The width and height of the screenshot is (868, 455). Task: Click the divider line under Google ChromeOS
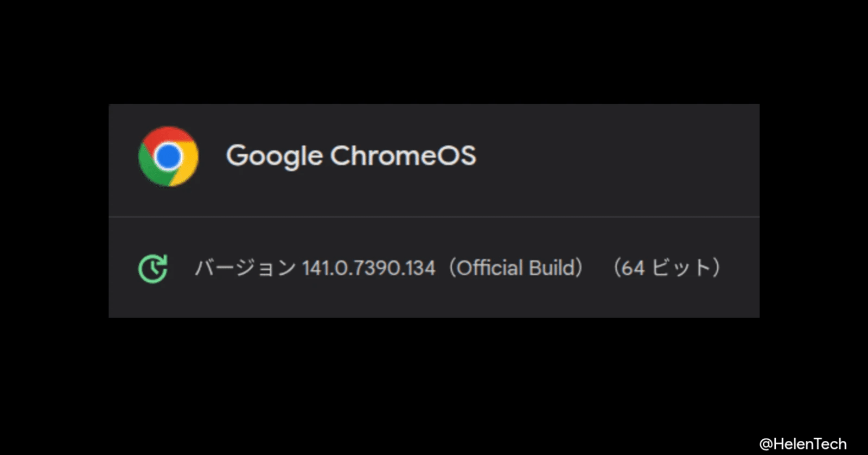tap(434, 215)
